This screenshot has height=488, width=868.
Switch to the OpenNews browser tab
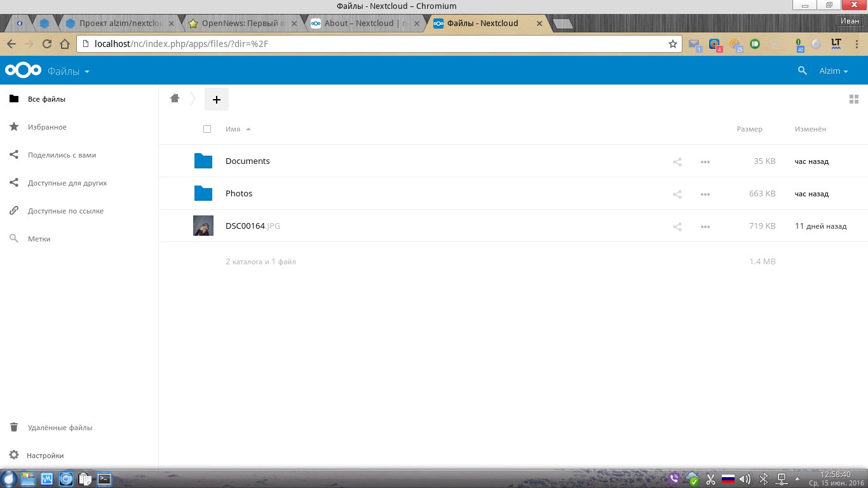click(x=241, y=24)
